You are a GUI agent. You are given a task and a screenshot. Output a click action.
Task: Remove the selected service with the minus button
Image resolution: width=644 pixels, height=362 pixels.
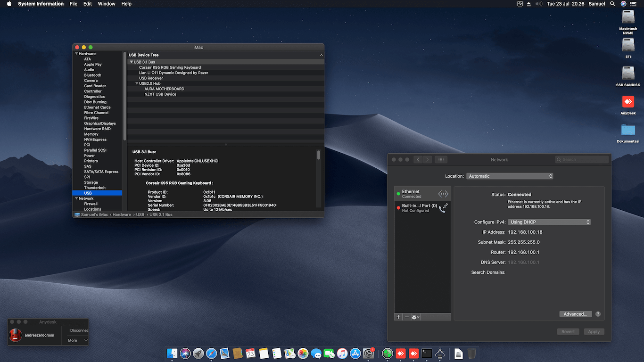pos(407,317)
